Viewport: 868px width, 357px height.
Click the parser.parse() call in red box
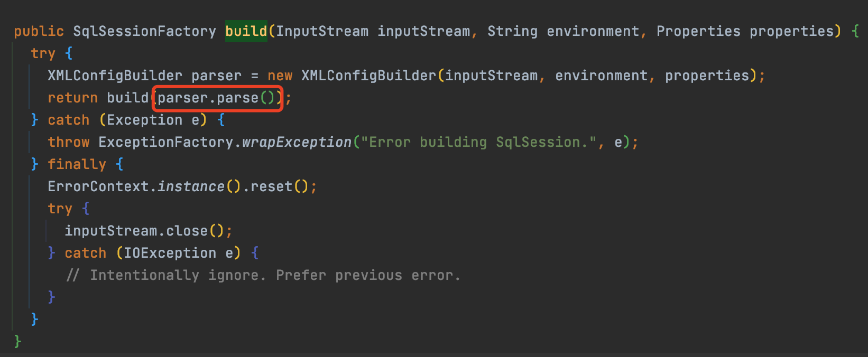(x=217, y=98)
